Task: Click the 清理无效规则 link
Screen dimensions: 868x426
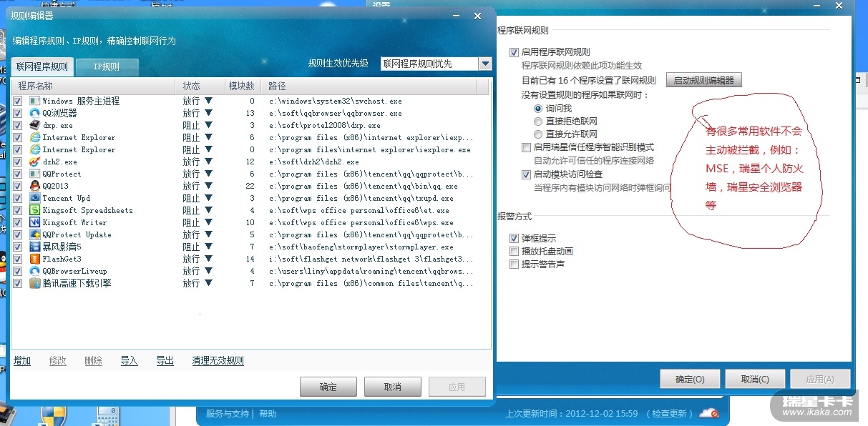Action: 218,361
